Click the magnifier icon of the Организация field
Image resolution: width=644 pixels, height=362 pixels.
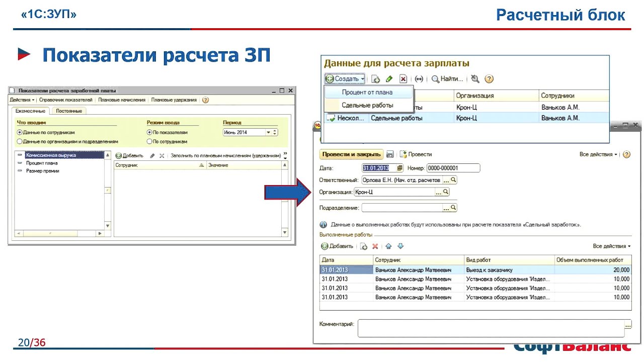coord(446,192)
